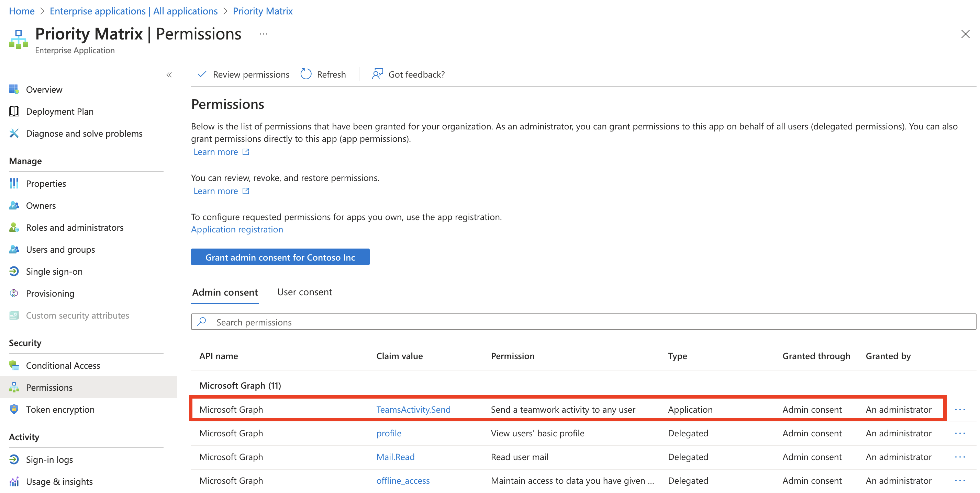This screenshot has height=493, width=980.
Task: Open the Overview page icon
Action: [x=14, y=89]
